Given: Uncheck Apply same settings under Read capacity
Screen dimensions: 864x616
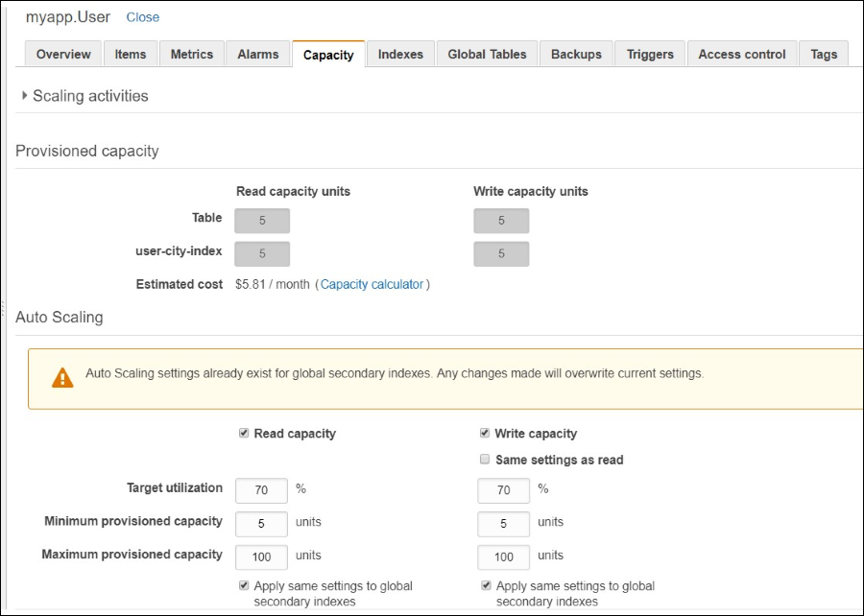Looking at the screenshot, I should [243, 584].
